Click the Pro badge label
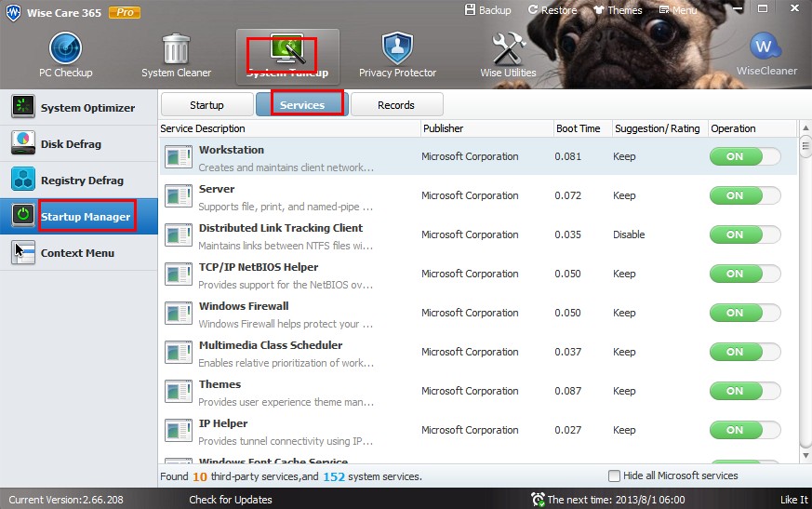This screenshot has width=812, height=509. coord(125,12)
